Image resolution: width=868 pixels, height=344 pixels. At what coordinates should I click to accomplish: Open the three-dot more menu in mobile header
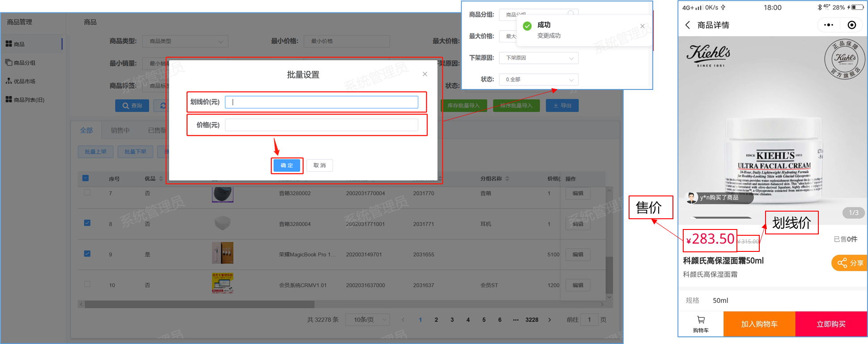829,25
